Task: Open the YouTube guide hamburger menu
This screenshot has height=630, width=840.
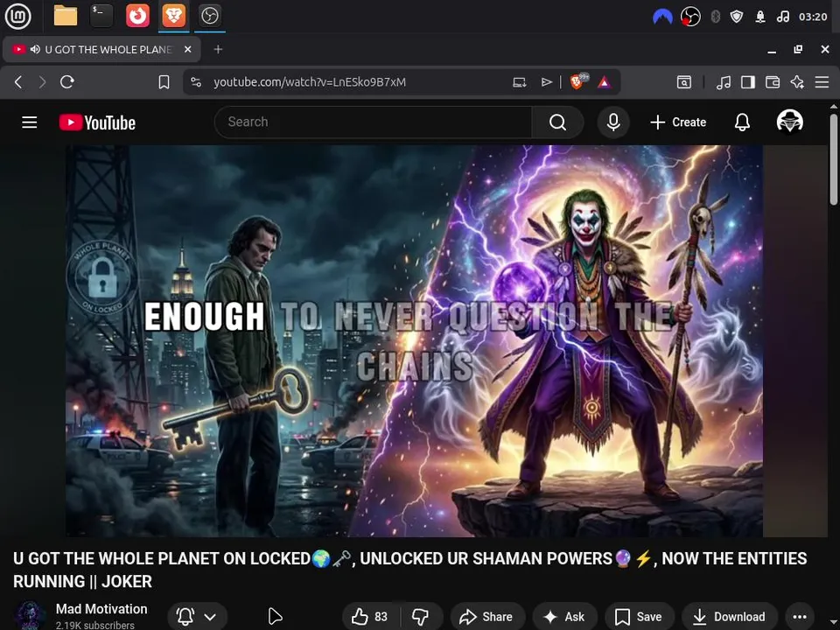Action: coord(30,122)
